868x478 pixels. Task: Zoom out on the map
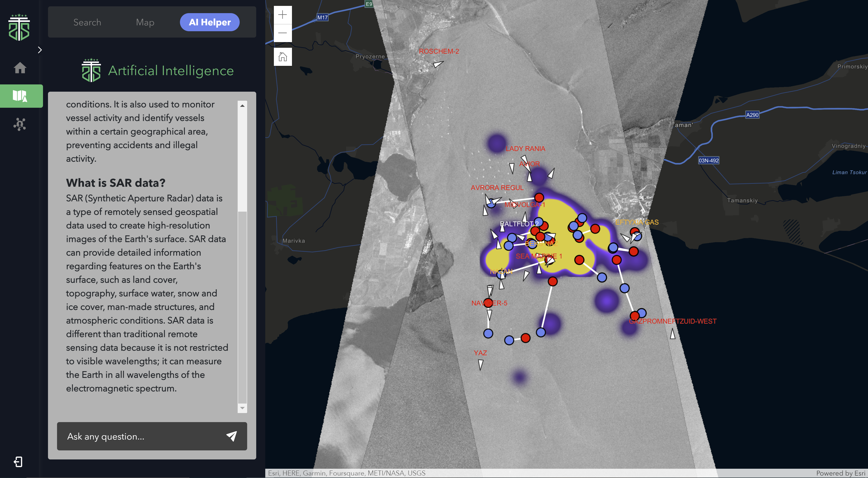282,33
